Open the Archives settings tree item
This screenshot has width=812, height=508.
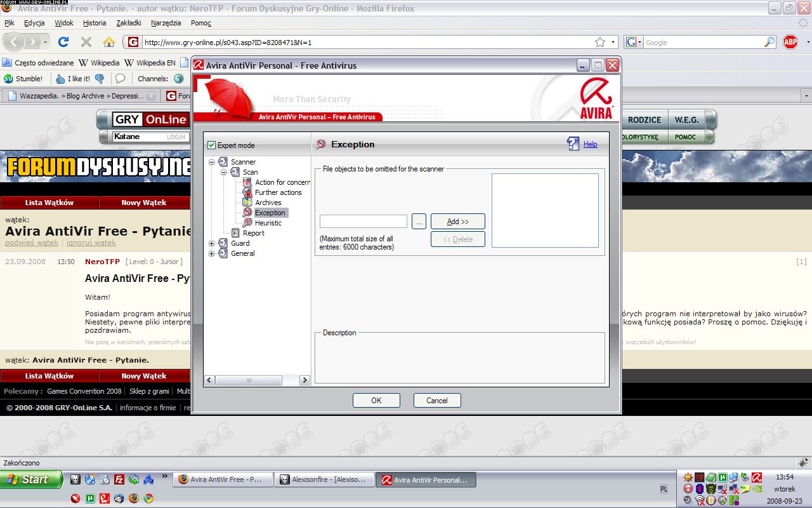coord(268,203)
